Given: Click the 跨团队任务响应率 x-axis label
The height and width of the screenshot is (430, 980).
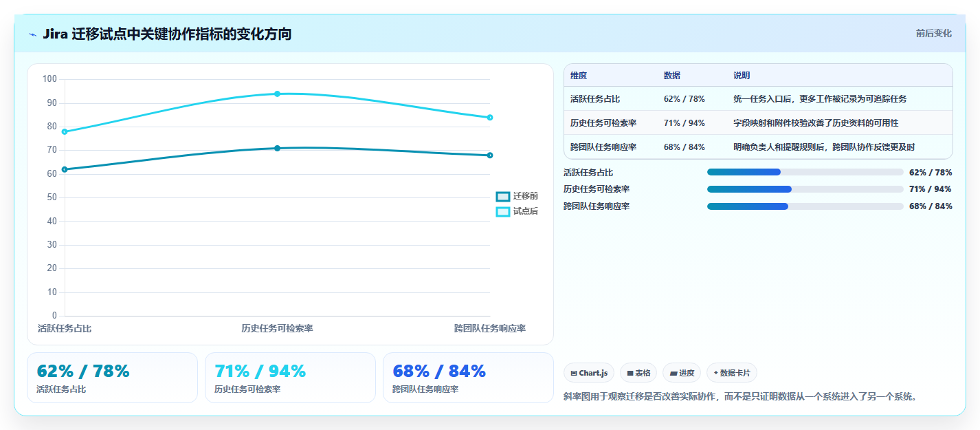Looking at the screenshot, I should tap(490, 329).
